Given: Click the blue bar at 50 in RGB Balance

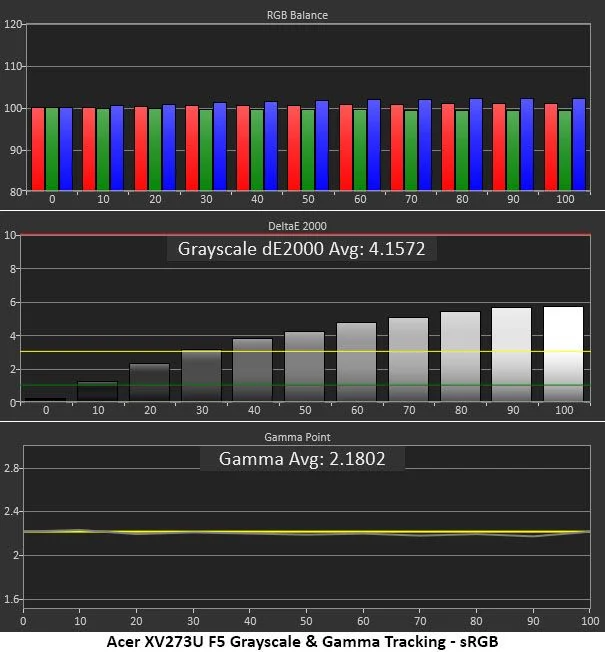Looking at the screenshot, I should [x=322, y=145].
